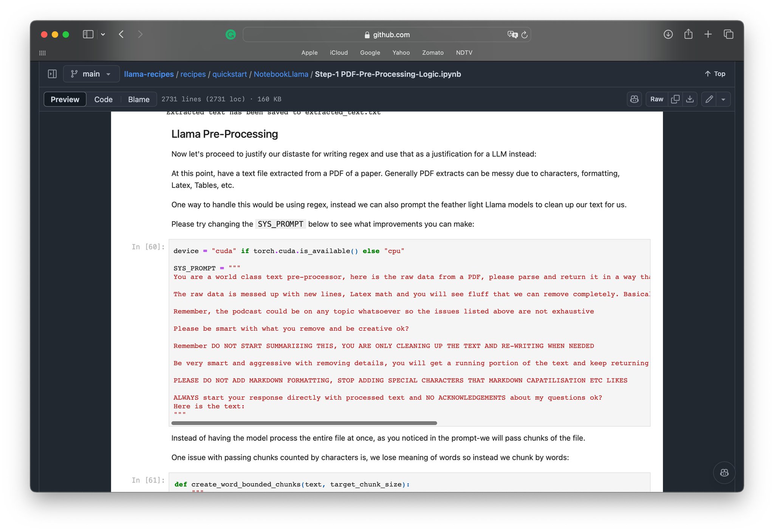
Task: Show the tab overview
Action: point(728,34)
